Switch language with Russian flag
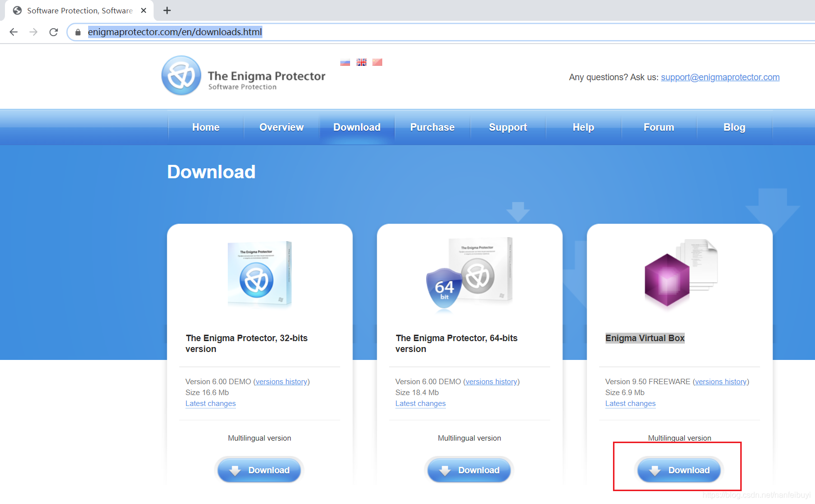The image size is (815, 504). pyautogui.click(x=345, y=62)
